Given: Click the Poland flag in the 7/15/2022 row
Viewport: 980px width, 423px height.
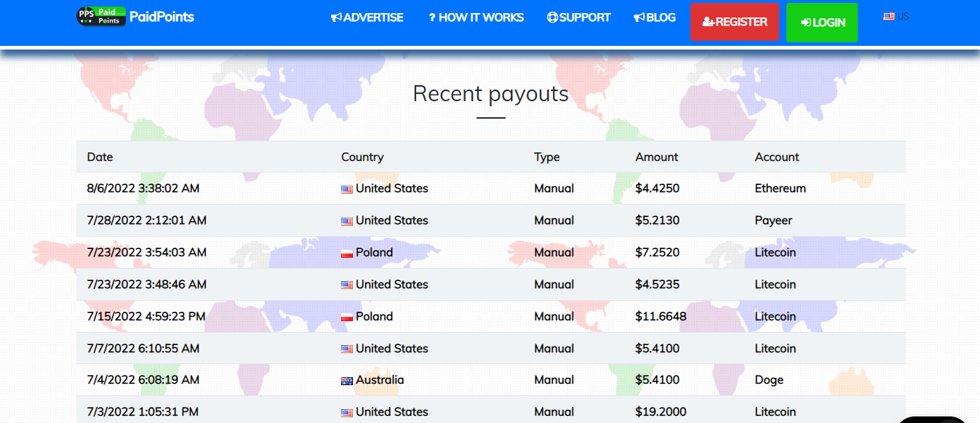Looking at the screenshot, I should pyautogui.click(x=347, y=317).
